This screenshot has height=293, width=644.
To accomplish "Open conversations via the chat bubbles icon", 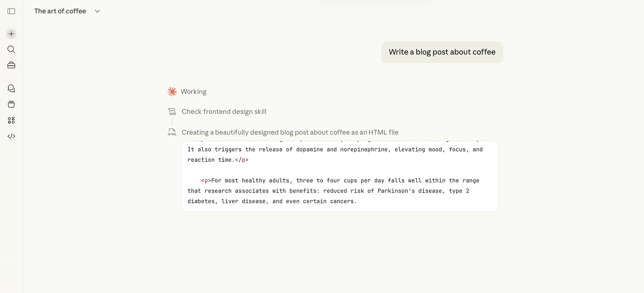I will pos(11,88).
